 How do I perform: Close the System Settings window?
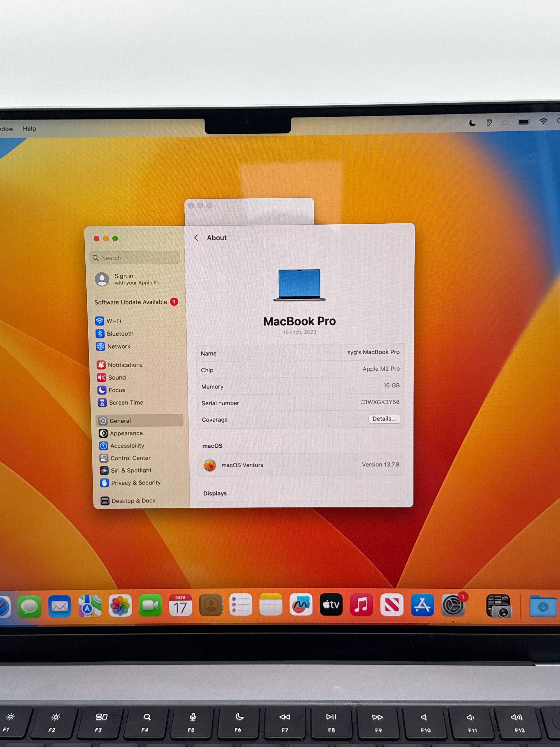96,238
